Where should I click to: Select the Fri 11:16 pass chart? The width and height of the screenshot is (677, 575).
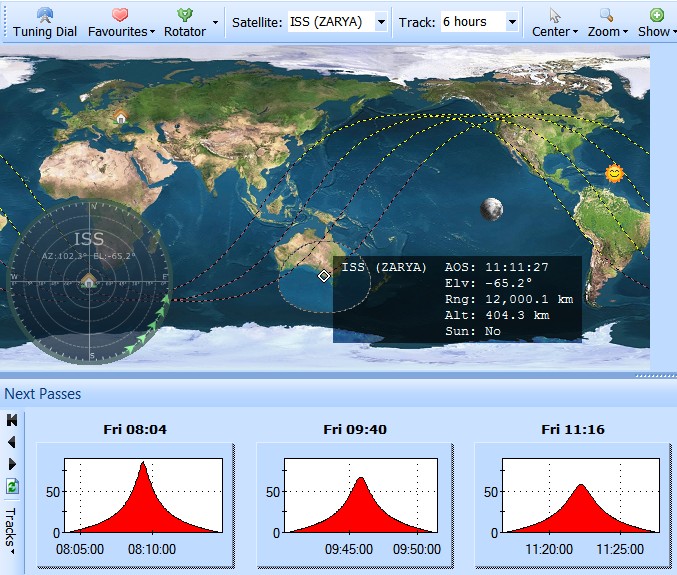click(573, 505)
